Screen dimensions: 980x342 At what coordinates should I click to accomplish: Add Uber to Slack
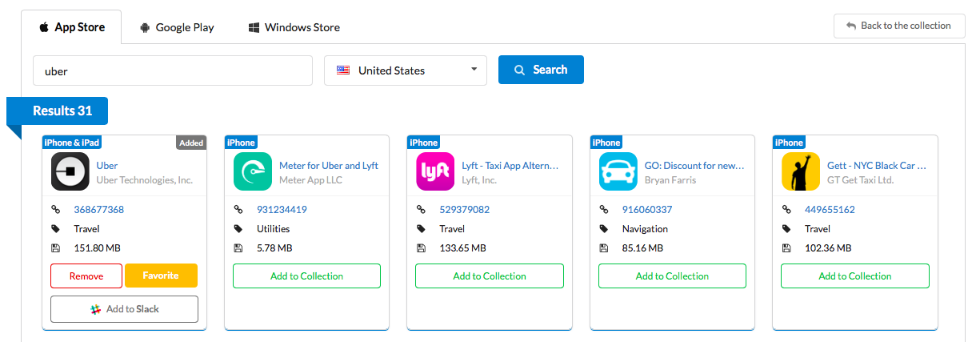124,309
